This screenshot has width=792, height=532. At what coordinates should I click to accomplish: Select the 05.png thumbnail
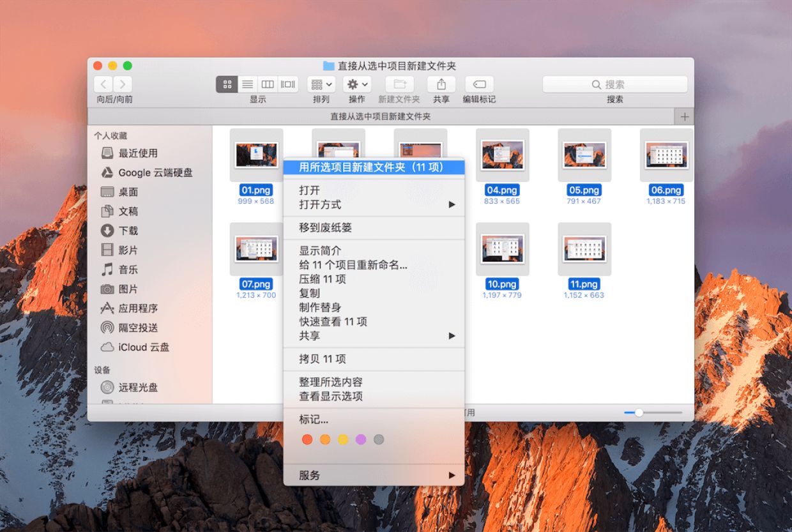click(x=584, y=155)
